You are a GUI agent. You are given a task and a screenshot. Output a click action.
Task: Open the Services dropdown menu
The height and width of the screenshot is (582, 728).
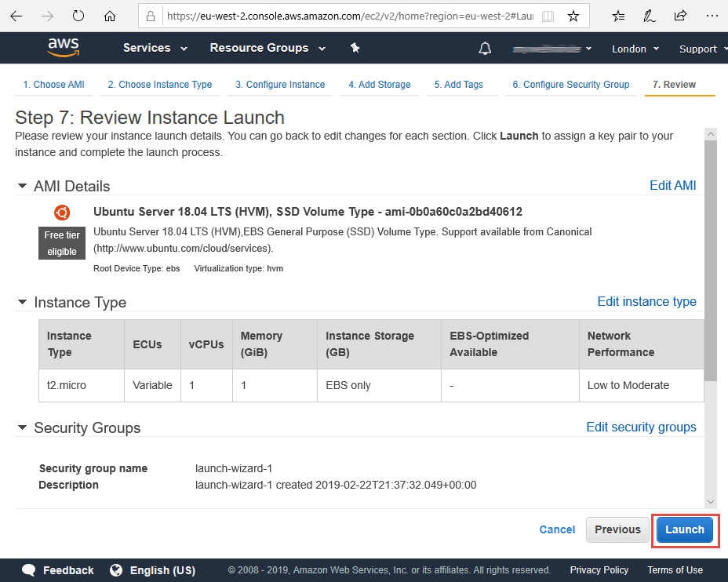click(x=155, y=49)
